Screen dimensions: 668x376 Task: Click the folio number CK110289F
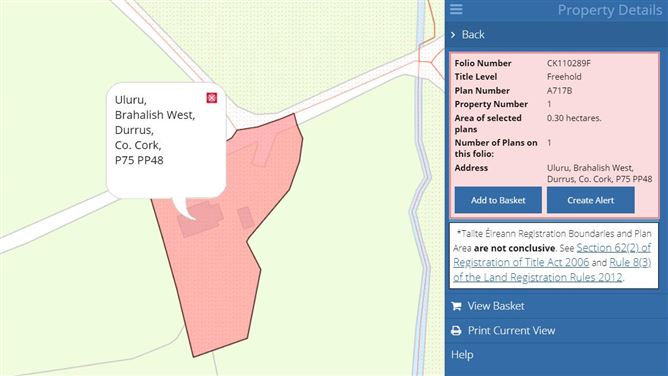(x=569, y=63)
